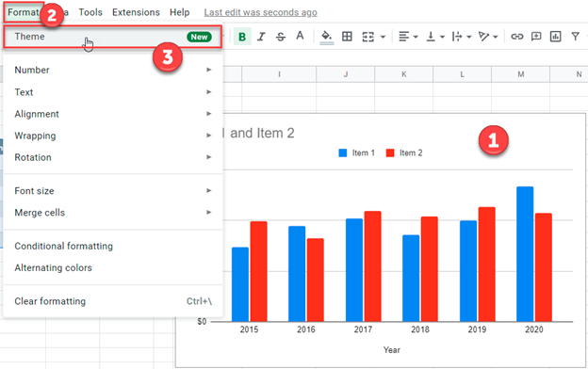Open the Extensions menu

[136, 12]
